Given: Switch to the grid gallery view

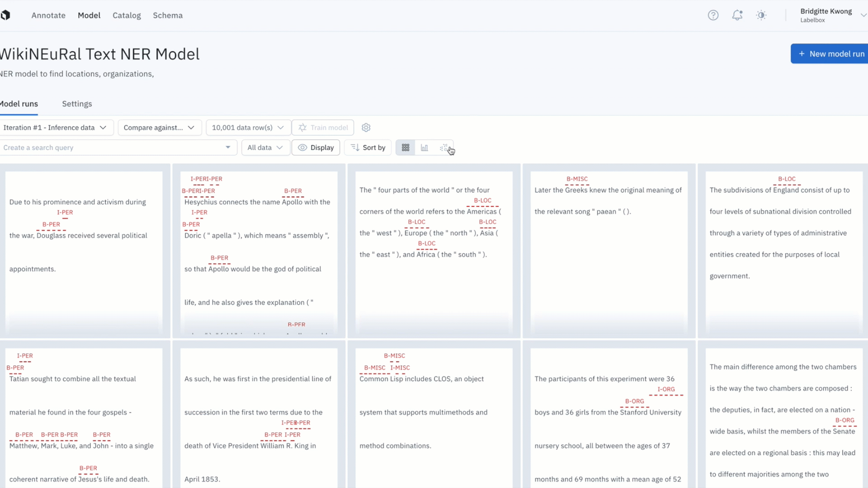Looking at the screenshot, I should click(x=406, y=148).
